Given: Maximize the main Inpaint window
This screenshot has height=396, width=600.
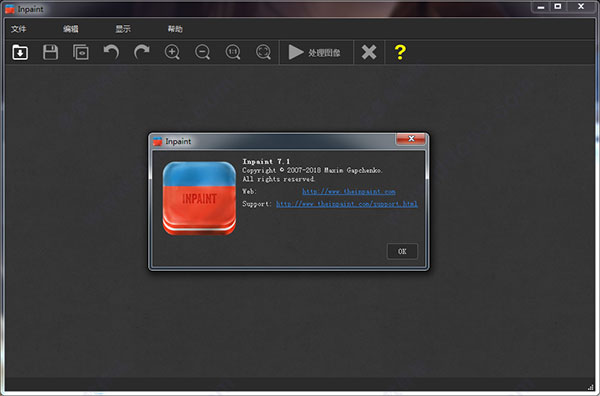Looking at the screenshot, I should click(558, 7).
